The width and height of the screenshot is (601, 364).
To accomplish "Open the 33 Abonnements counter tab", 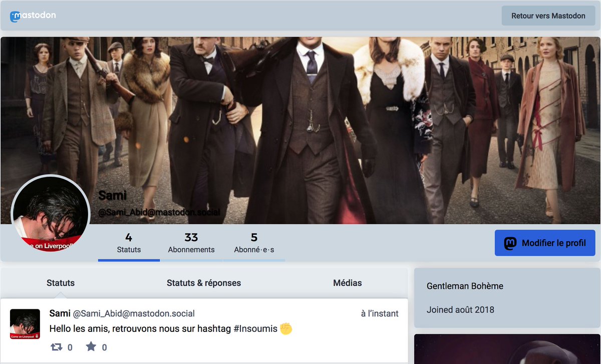I will (x=191, y=243).
